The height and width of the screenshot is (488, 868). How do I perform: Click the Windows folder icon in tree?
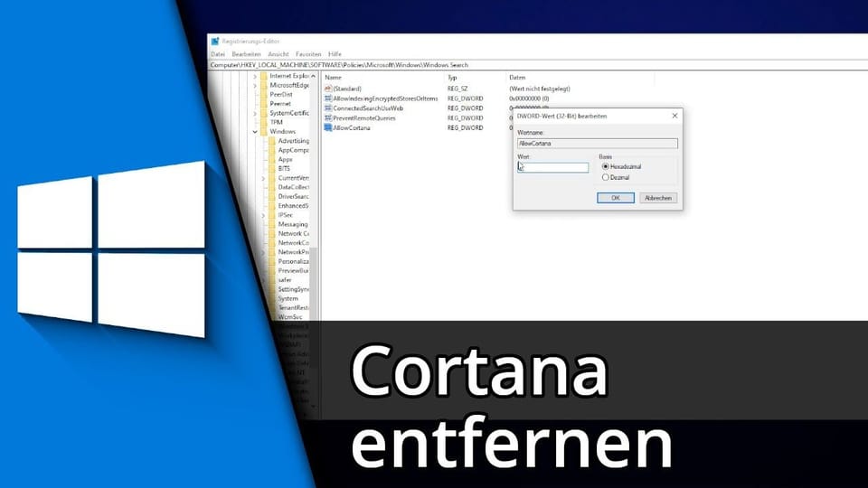263,132
